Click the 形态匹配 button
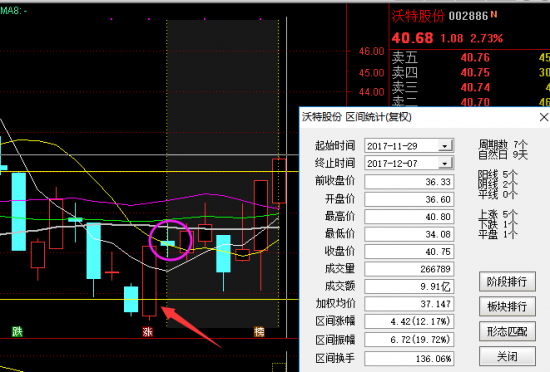550x372 pixels. click(507, 331)
